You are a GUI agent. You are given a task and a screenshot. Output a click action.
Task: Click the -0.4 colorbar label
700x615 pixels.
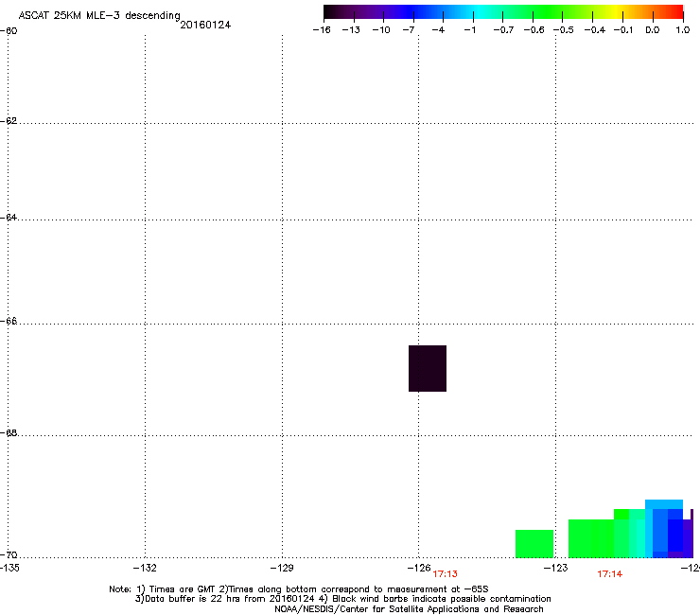coord(595,30)
